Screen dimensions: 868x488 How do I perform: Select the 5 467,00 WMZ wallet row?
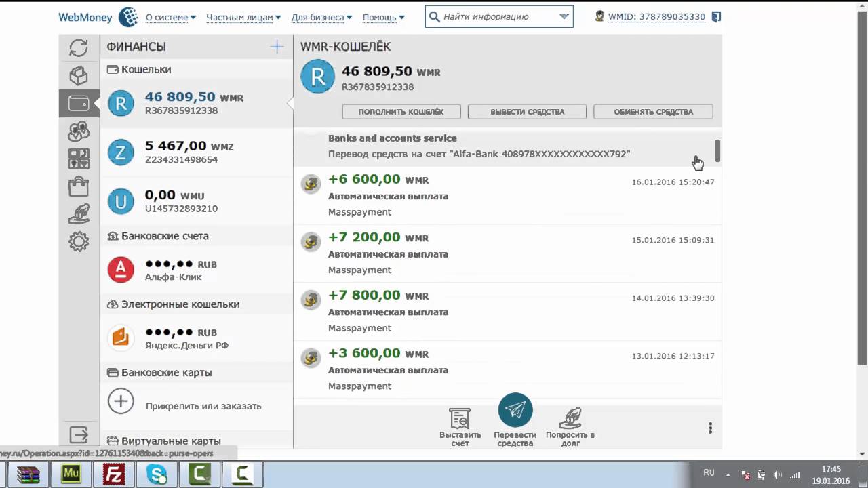[197, 152]
